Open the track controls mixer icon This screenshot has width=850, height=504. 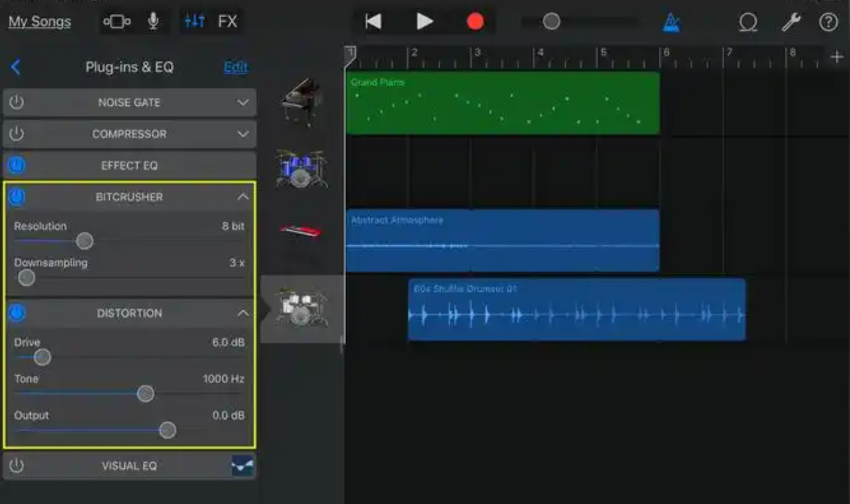tap(194, 22)
